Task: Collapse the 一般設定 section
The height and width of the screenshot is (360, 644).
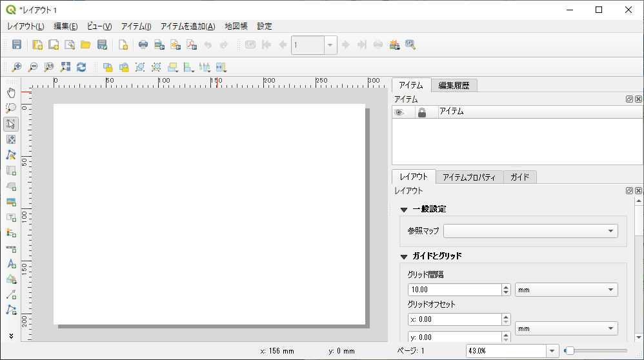Action: (x=404, y=209)
